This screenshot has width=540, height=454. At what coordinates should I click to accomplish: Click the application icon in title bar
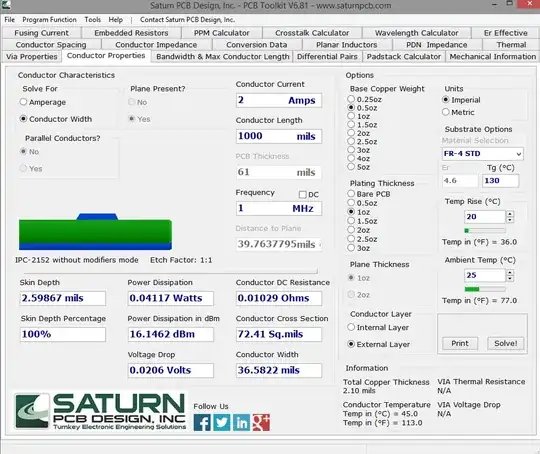(6, 5)
